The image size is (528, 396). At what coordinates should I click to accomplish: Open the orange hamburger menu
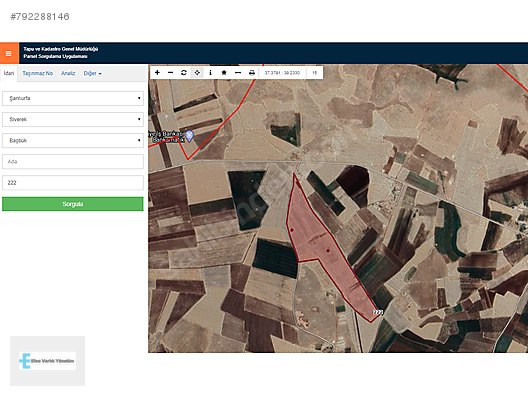[9, 53]
